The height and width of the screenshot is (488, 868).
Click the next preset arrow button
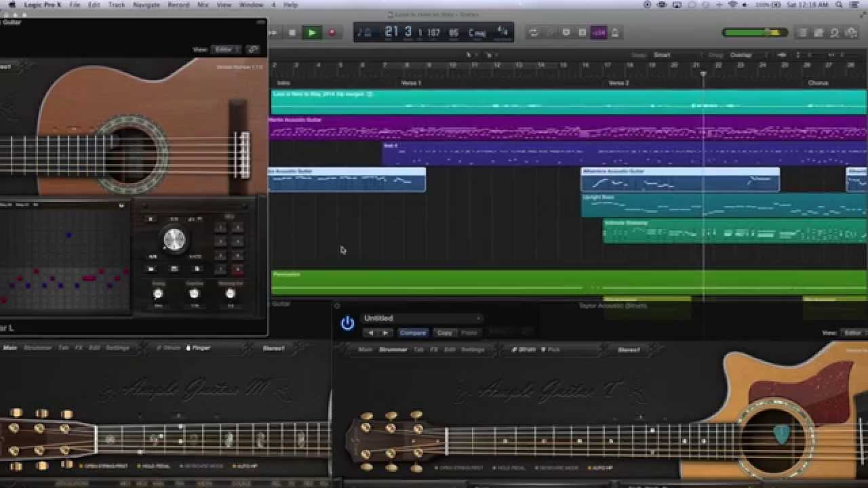(x=385, y=333)
